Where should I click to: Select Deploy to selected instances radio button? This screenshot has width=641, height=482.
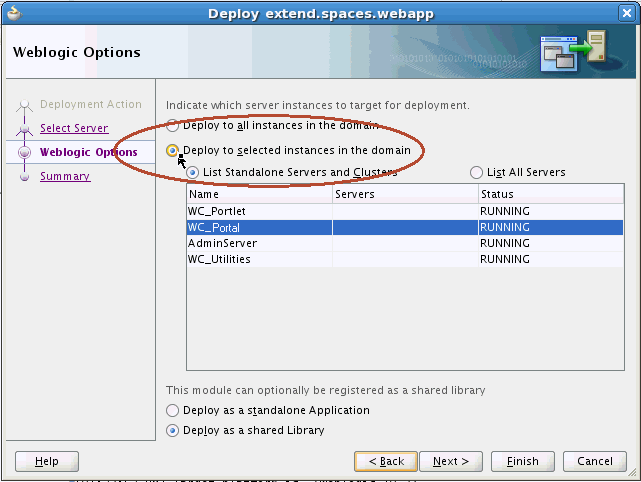(x=173, y=151)
